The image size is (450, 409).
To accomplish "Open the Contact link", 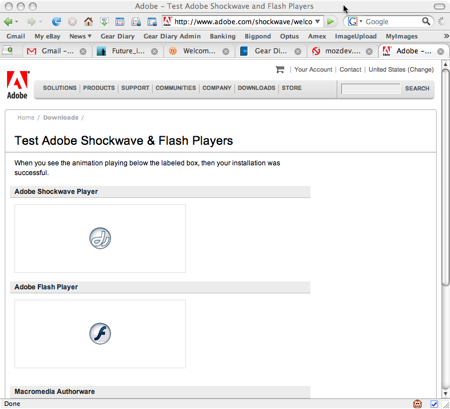I will (x=350, y=69).
